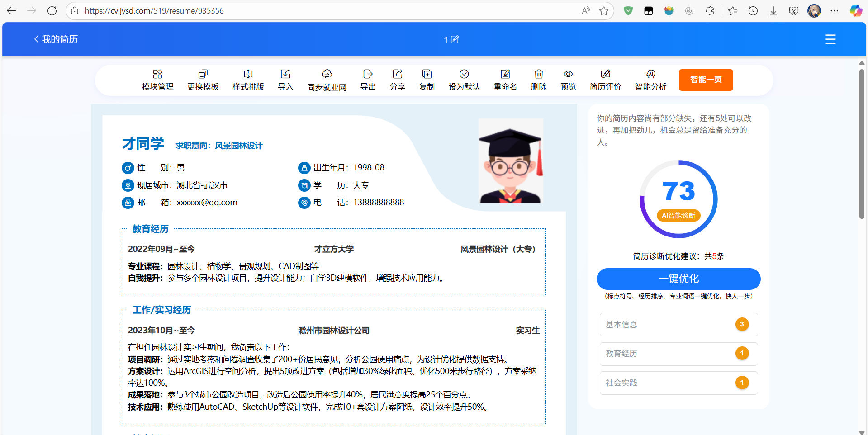Export resume via 导出 icon

pos(368,80)
